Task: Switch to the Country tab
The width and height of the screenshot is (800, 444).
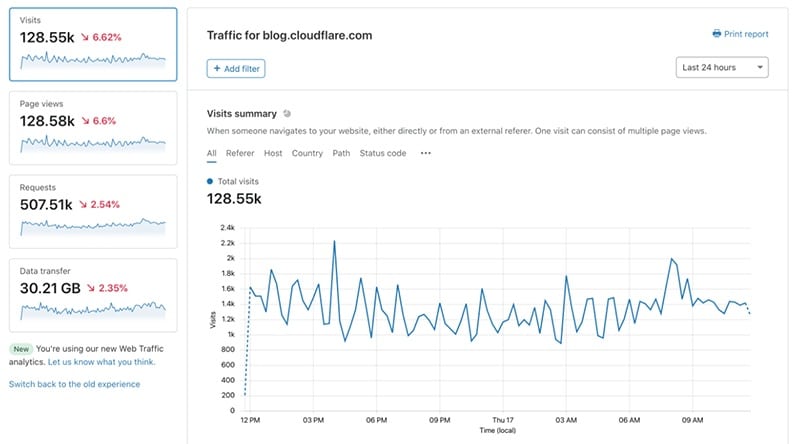Action: pyautogui.click(x=307, y=153)
